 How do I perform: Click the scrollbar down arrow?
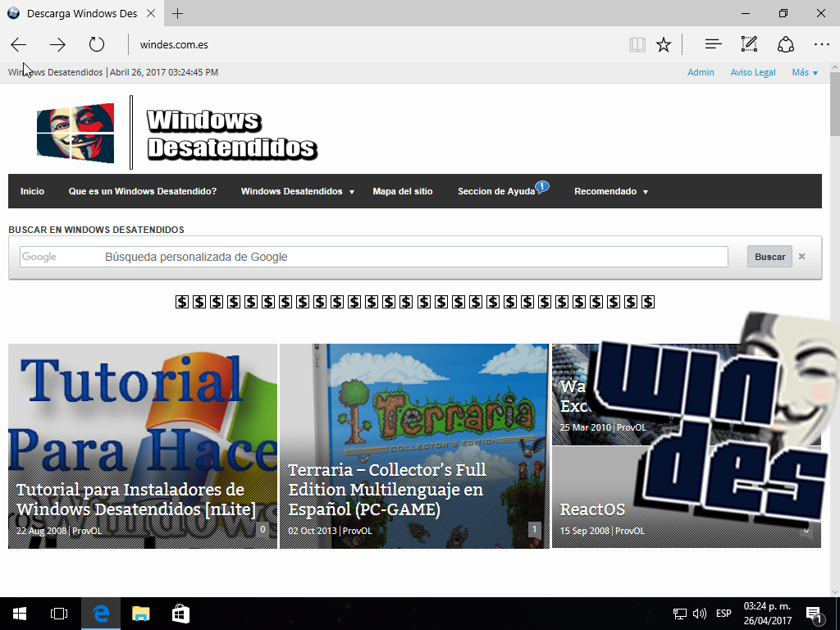pyautogui.click(x=834, y=591)
